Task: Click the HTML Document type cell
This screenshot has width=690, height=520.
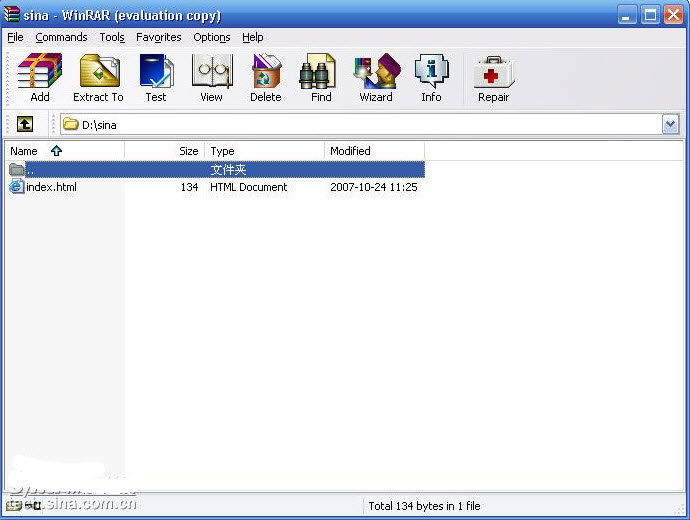Action: click(x=249, y=187)
